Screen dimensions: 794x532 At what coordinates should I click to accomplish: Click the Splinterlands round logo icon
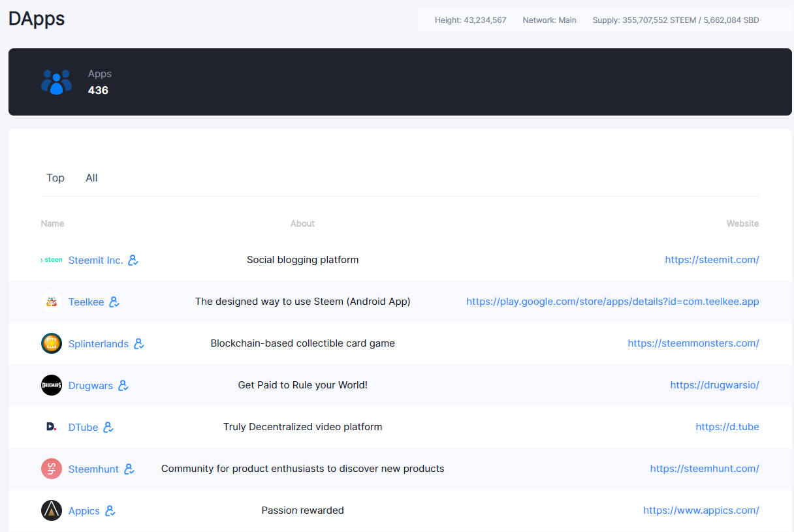[x=52, y=343]
